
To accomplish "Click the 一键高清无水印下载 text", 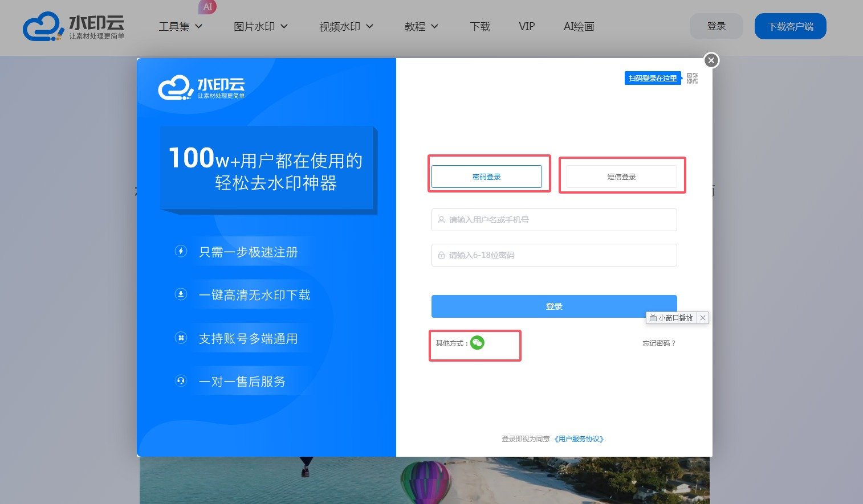I will (255, 296).
